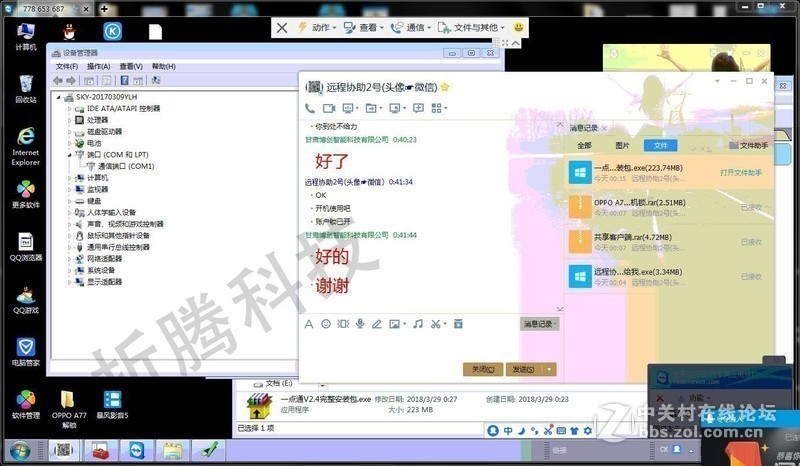This screenshot has height=466, width=800.
Task: Click the TeamViewer smiley feedback icon
Action: coord(518,27)
